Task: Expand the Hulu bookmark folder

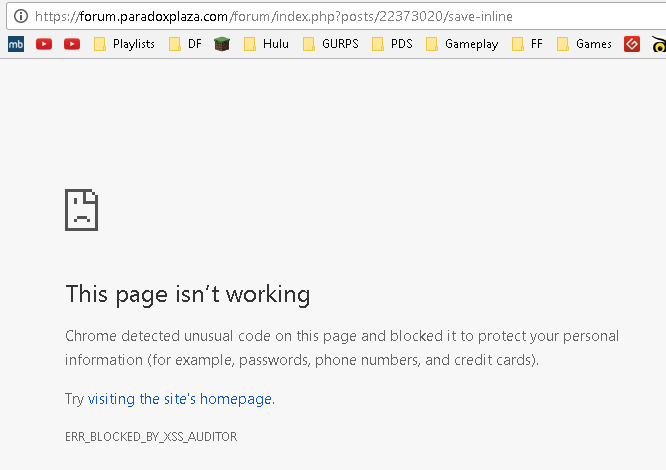Action: tap(266, 44)
